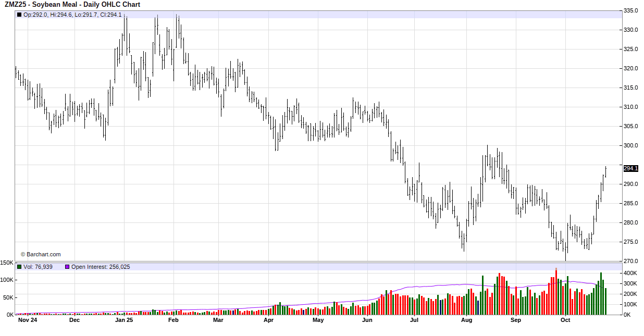Click the © Barchart.com watermark
Viewport: 644px width, 336px height.
(41, 254)
